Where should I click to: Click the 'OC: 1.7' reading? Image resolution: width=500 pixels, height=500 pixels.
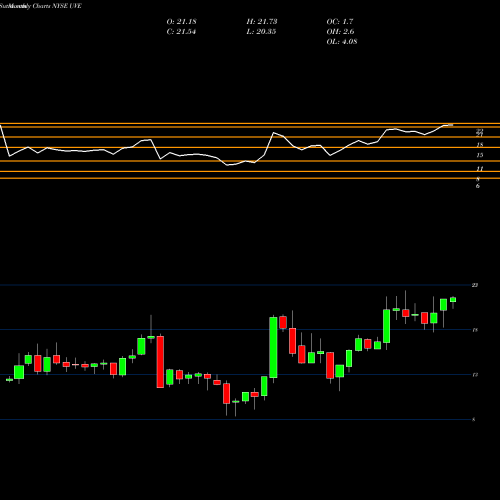pos(340,22)
